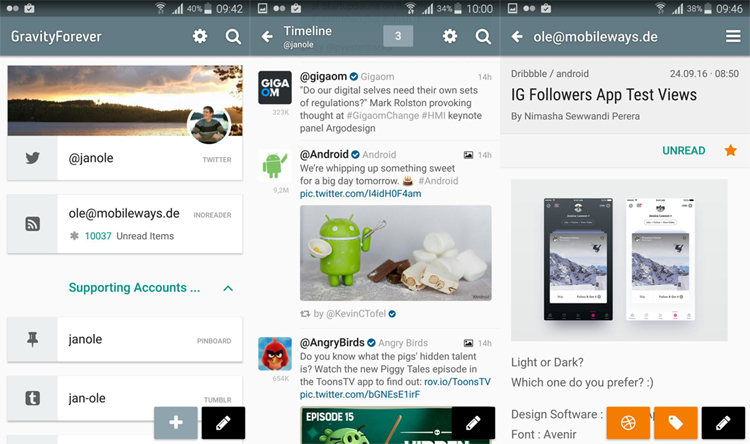The height and width of the screenshot is (444, 750).
Task: Open settings gear in GravityForever header
Action: 200,37
